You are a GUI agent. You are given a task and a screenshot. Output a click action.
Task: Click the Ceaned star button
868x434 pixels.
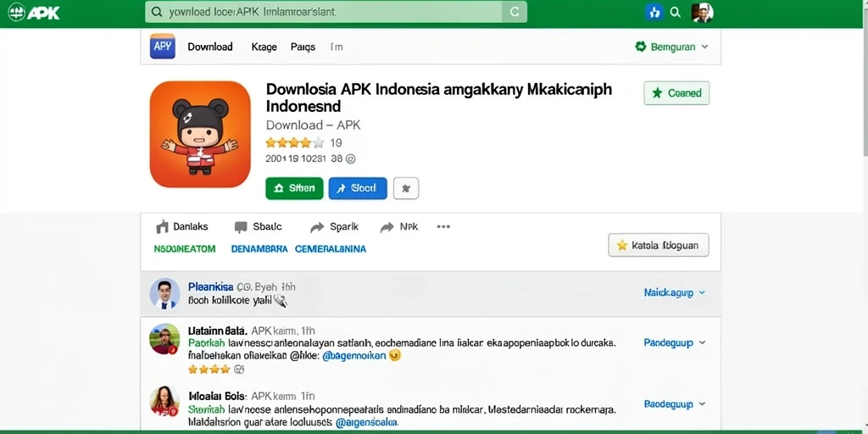(x=676, y=93)
